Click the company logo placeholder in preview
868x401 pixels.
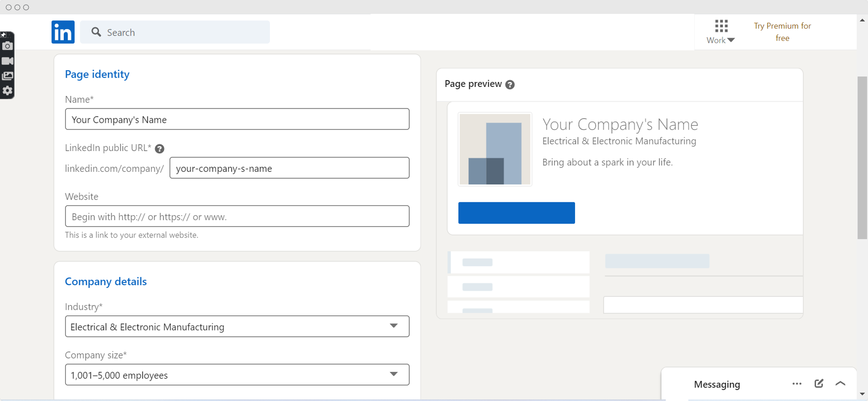click(495, 149)
